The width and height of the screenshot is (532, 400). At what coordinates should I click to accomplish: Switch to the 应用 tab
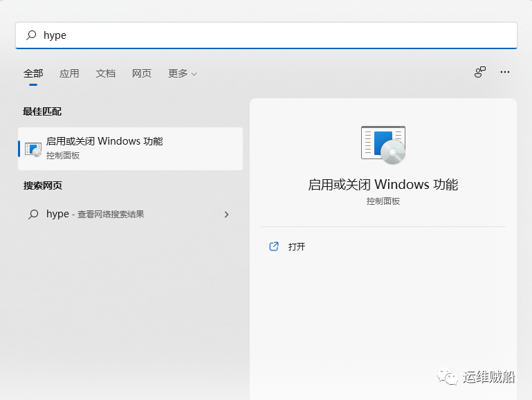pos(69,73)
